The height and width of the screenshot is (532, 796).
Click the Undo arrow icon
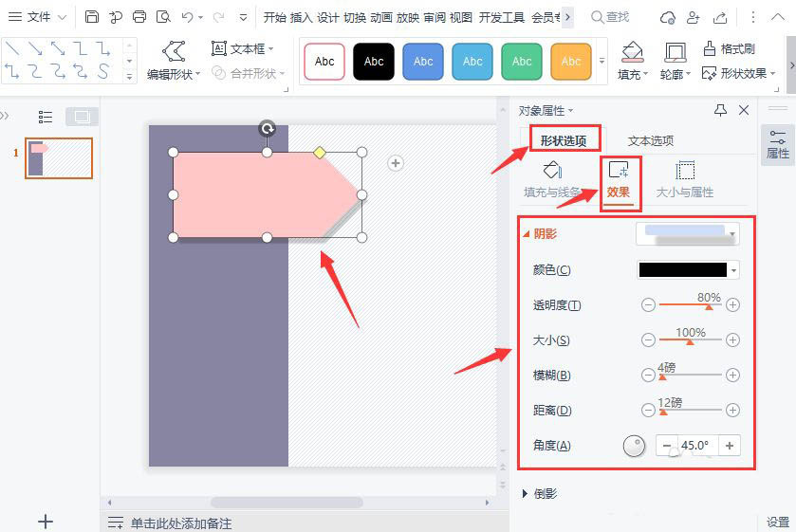coord(187,17)
